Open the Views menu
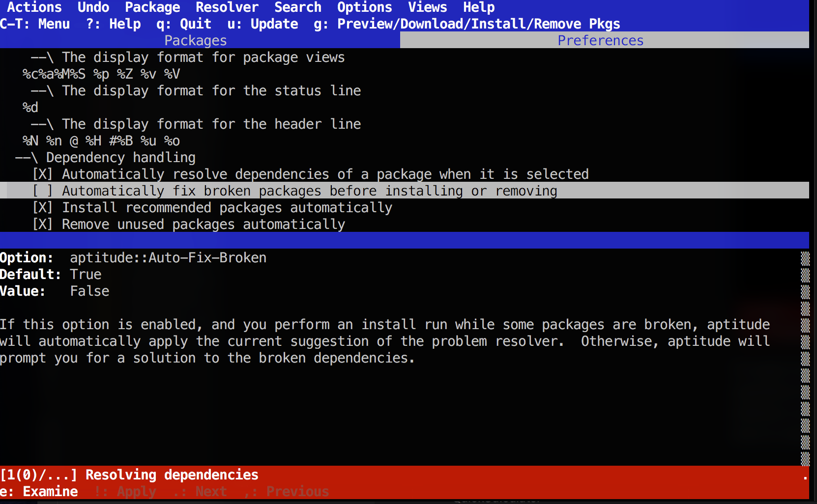This screenshot has width=817, height=504. tap(427, 7)
